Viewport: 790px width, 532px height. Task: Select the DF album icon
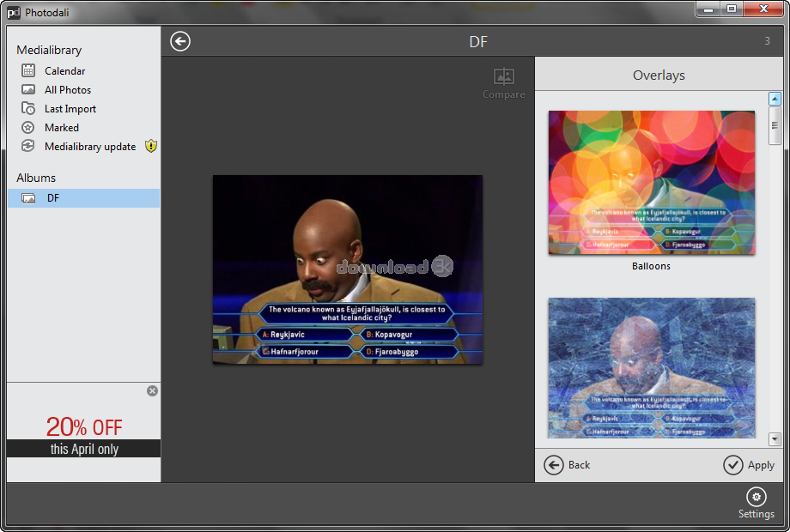(28, 198)
